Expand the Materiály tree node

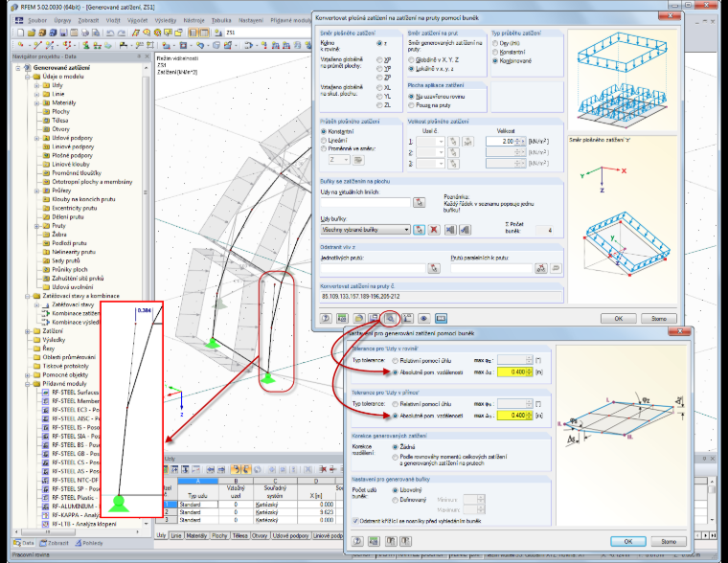[36, 103]
